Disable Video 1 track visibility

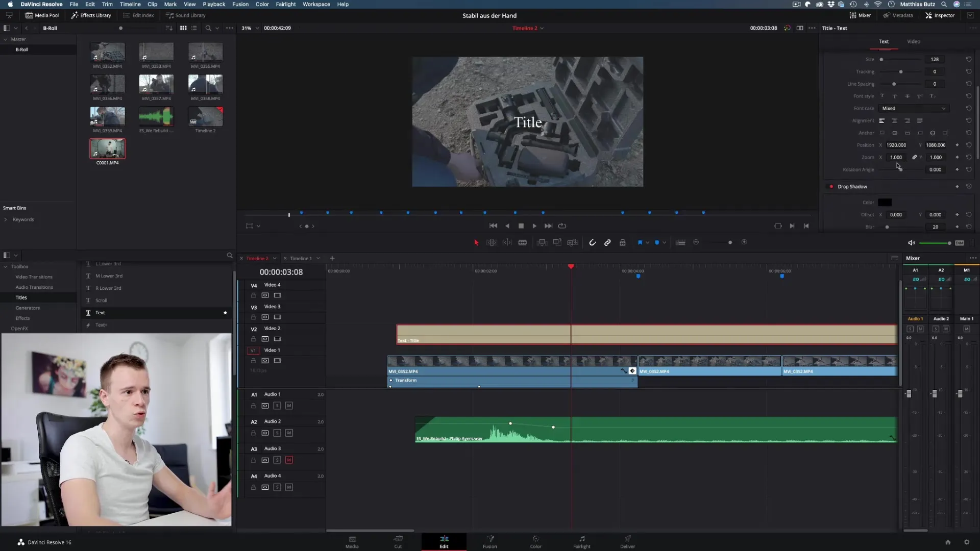pyautogui.click(x=277, y=361)
